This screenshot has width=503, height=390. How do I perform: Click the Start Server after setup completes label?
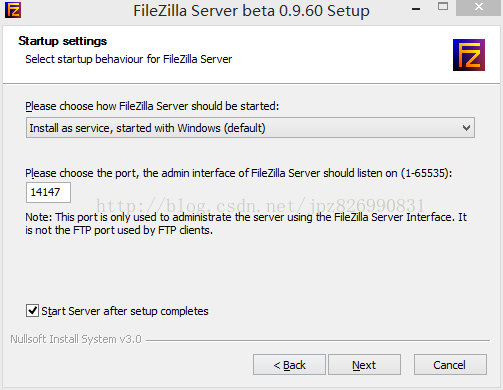coord(125,311)
